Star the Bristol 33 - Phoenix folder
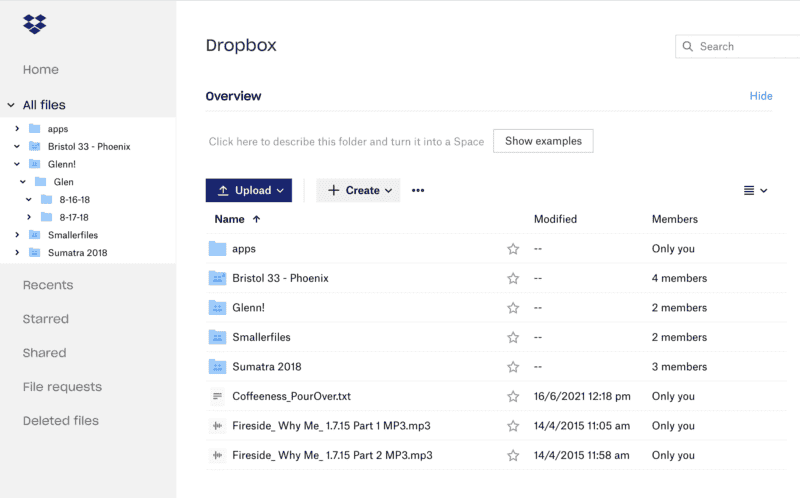This screenshot has width=800, height=498. coord(513,278)
